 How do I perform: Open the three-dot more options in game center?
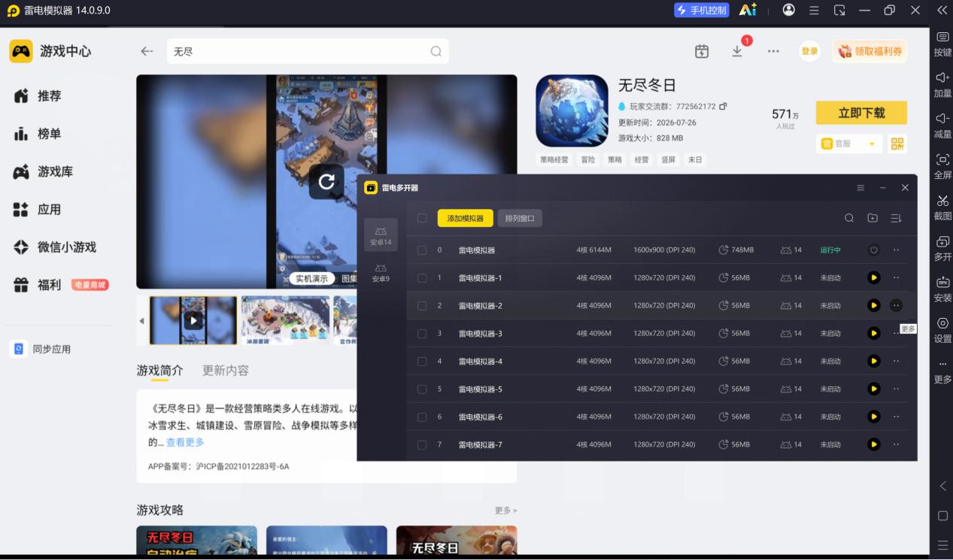tap(773, 51)
